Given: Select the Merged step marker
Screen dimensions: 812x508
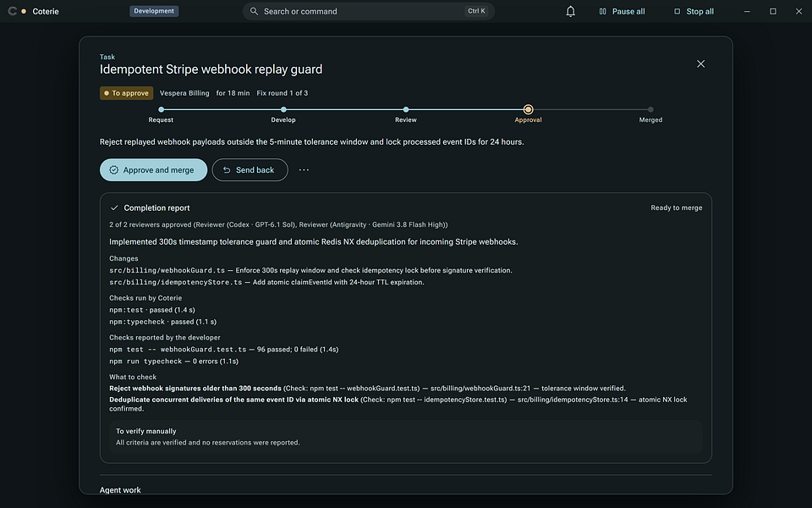Looking at the screenshot, I should coord(650,109).
